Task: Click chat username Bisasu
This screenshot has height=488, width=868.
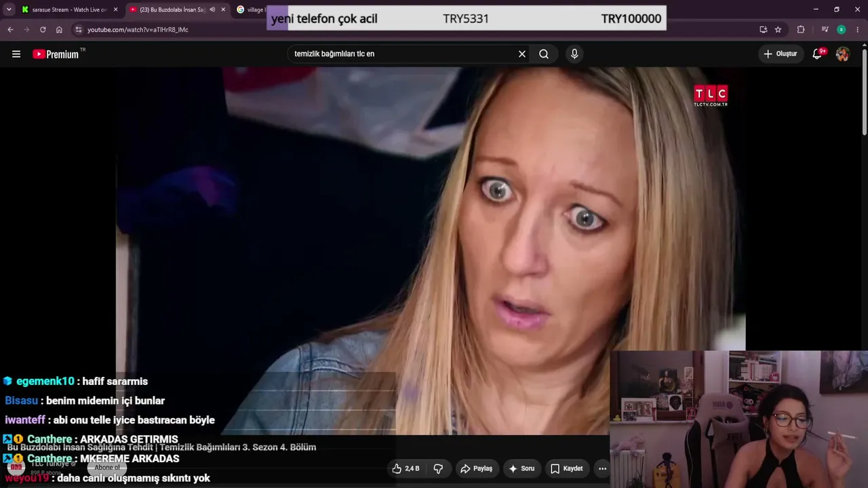Action: click(21, 401)
